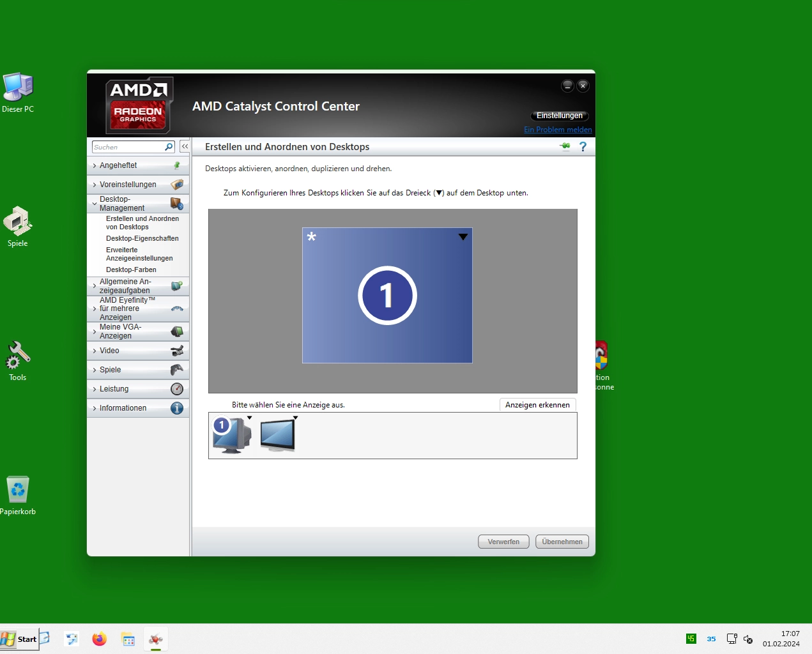Open the triangle menu on desktop 1 tile
The image size is (812, 654).
(x=463, y=237)
